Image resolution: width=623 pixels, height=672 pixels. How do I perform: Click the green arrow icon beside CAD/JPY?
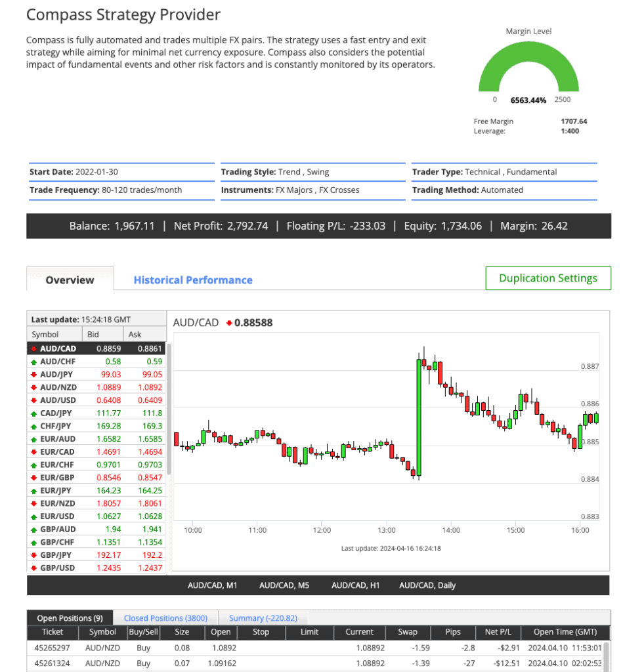(x=33, y=413)
